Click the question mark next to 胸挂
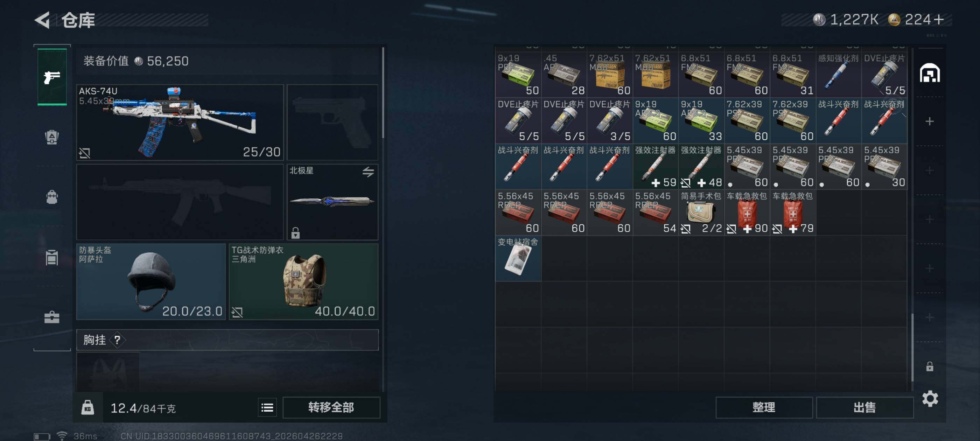Viewport: 980px width, 441px height. click(117, 340)
